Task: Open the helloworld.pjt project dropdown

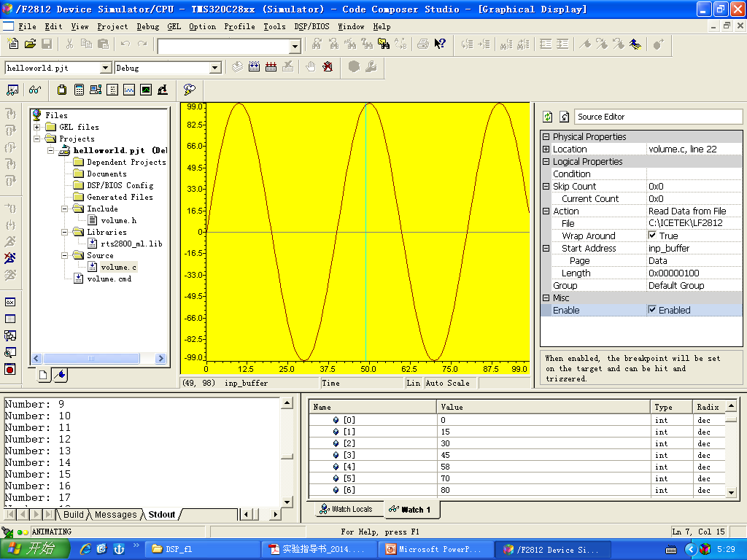Action: point(107,68)
